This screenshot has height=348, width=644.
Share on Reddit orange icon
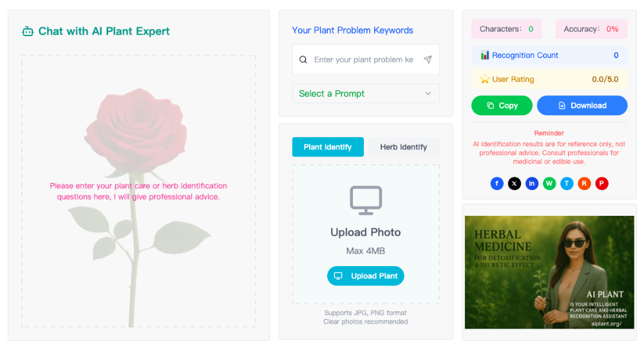pos(584,183)
